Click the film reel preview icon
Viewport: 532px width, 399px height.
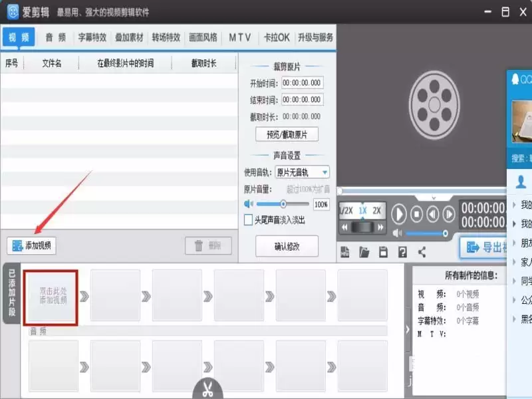coord(434,105)
